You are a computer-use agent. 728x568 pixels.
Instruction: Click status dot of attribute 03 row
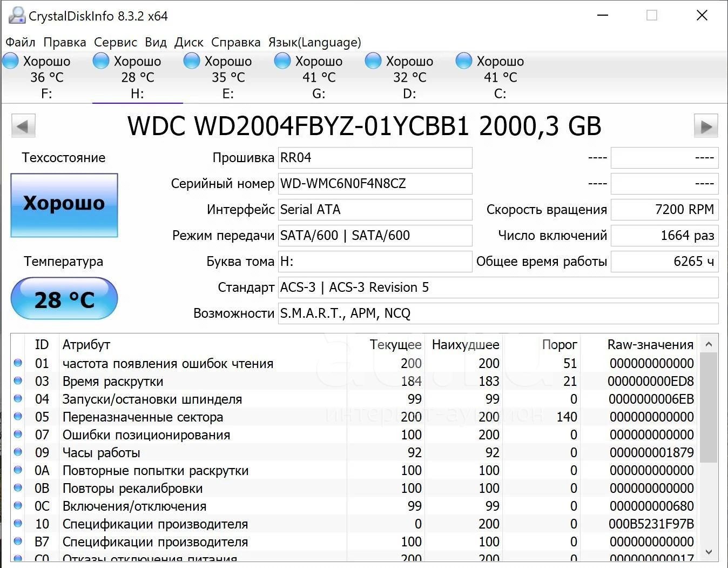pyautogui.click(x=18, y=380)
